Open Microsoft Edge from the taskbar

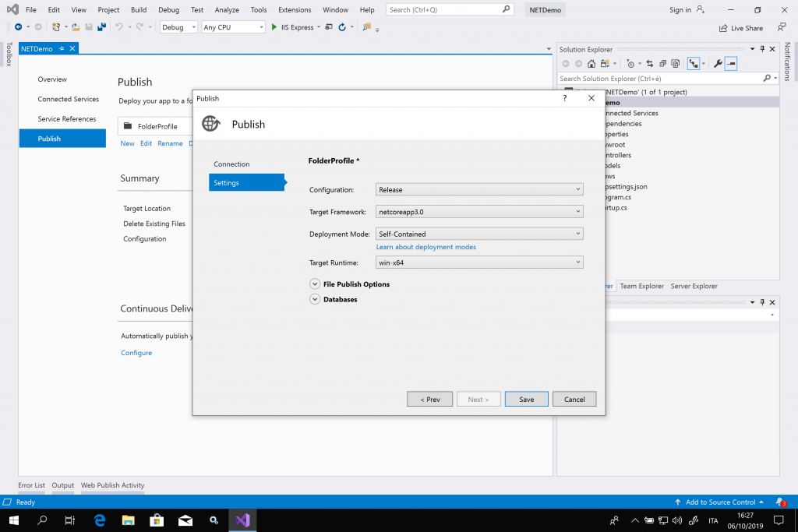click(x=100, y=520)
